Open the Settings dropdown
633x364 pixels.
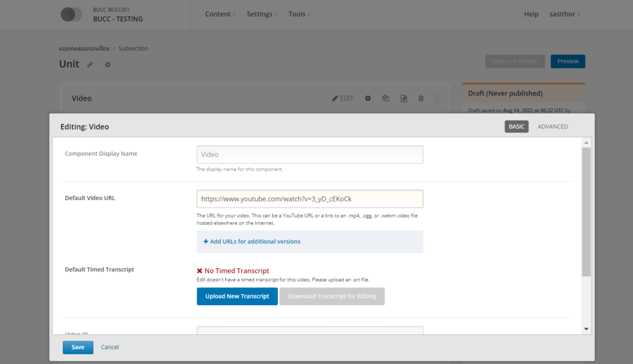click(x=262, y=14)
